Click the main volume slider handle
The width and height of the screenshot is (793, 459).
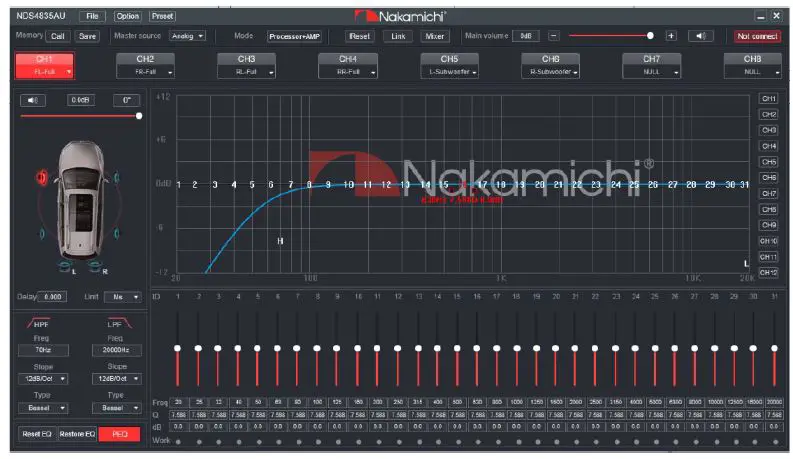click(x=650, y=35)
